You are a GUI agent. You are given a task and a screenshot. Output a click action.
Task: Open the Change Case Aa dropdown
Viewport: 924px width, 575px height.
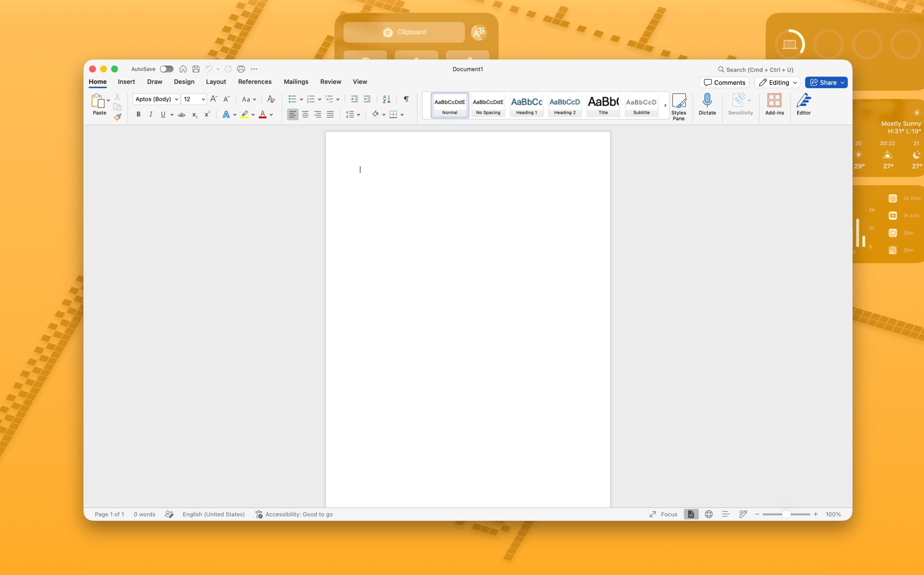[249, 99]
